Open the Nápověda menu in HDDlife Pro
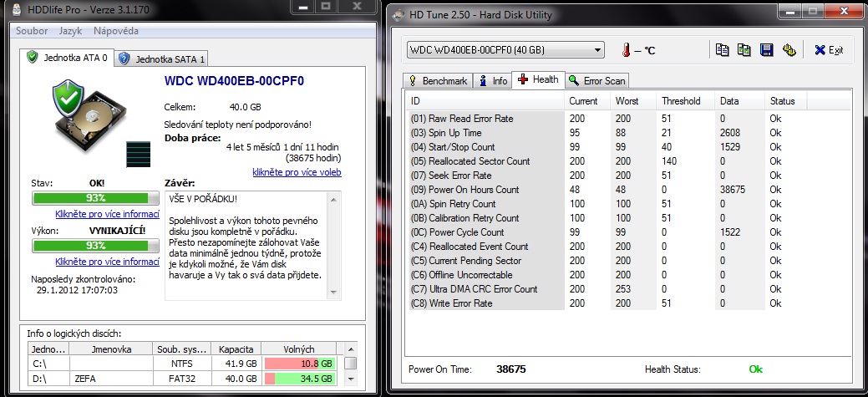This screenshot has width=868, height=397. click(x=115, y=31)
